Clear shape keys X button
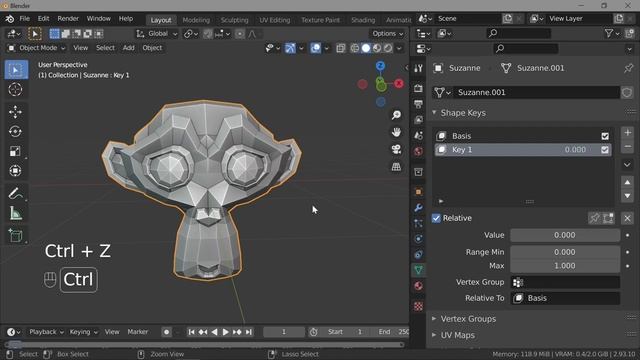Viewport: 640px width, 360px height. pyautogui.click(x=628, y=218)
